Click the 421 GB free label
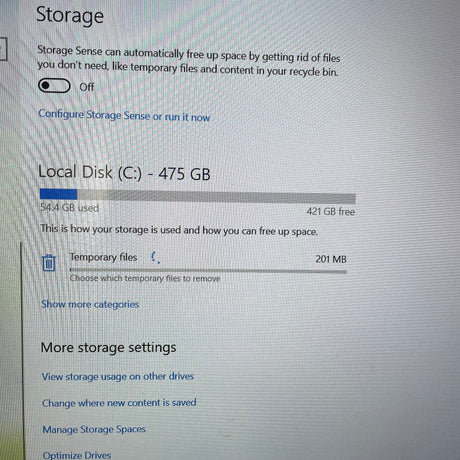 point(331,211)
